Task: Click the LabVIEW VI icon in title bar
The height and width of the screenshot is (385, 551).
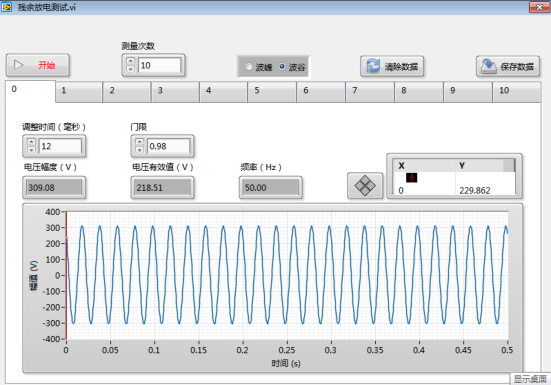Action: pos(6,7)
